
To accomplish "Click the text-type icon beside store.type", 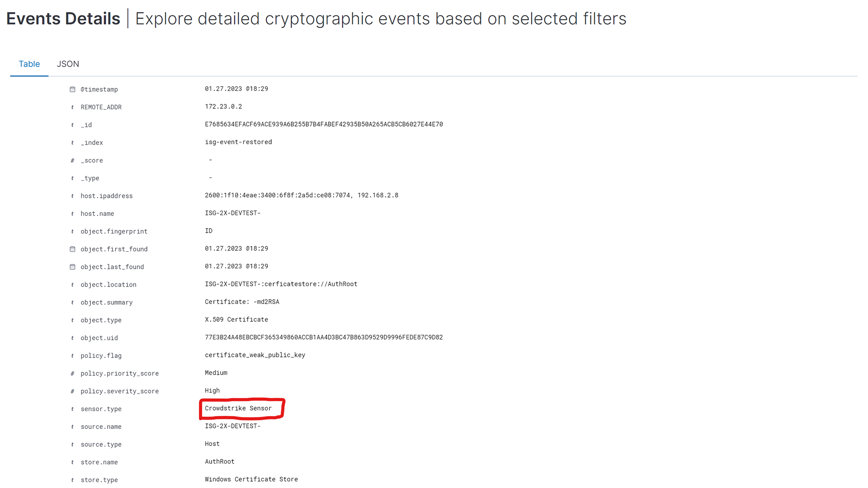I will click(x=72, y=480).
